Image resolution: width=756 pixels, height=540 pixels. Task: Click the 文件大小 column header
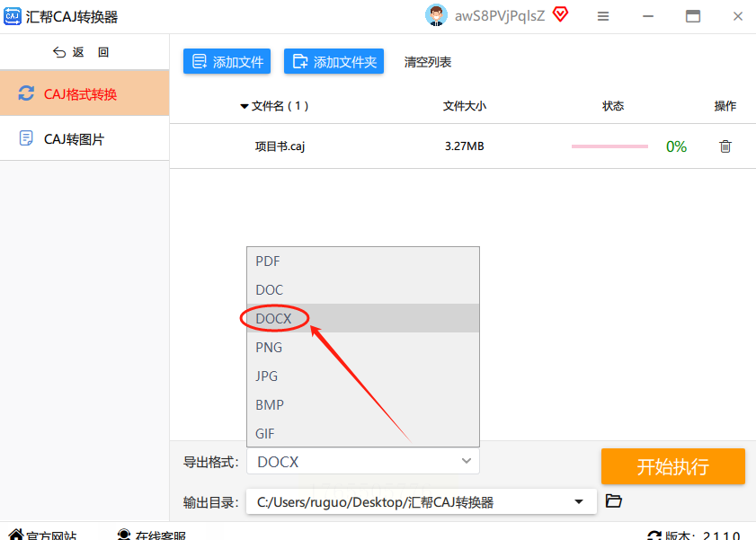(465, 106)
